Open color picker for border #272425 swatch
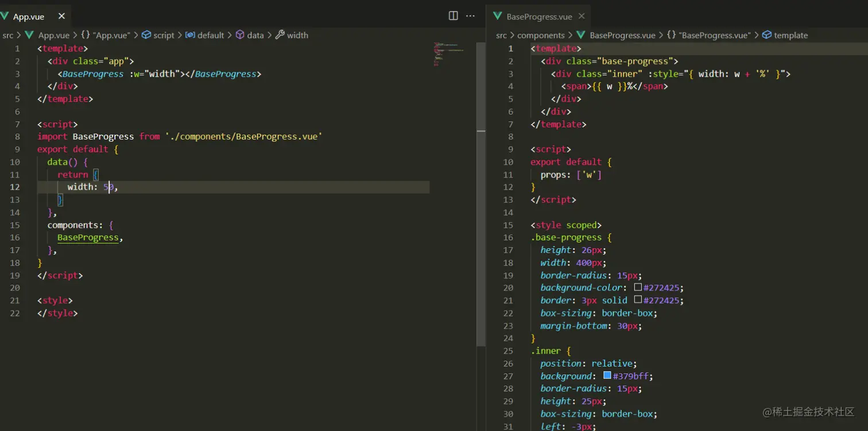868x431 pixels. [638, 300]
